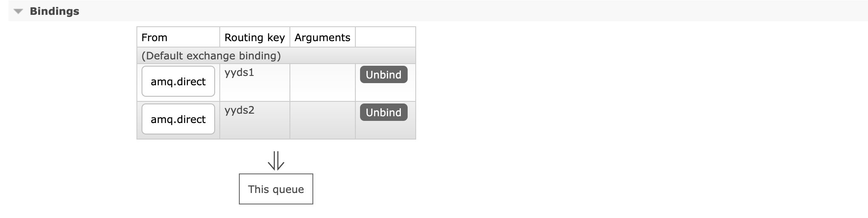Image resolution: width=868 pixels, height=218 pixels.
Task: Click the yyds1 routing key text
Action: (x=239, y=73)
